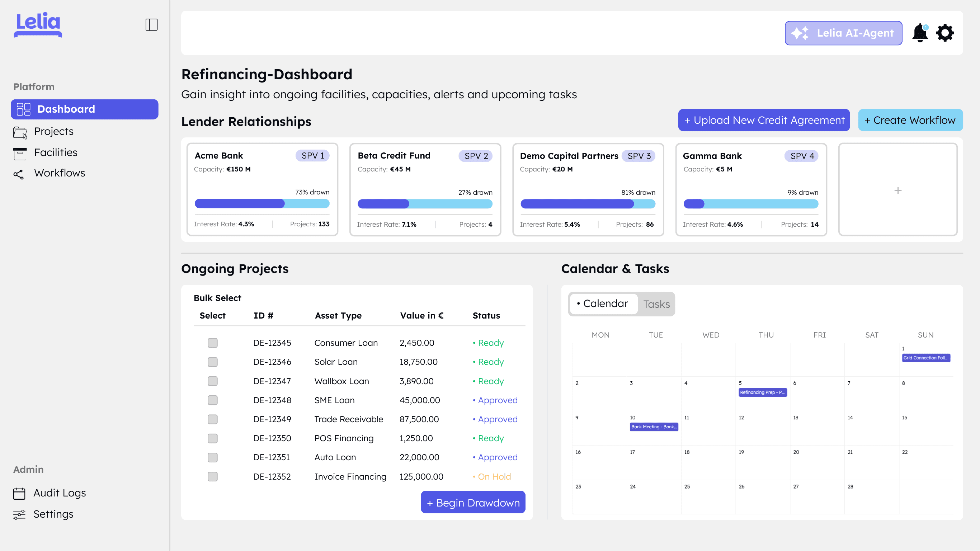Viewport: 980px width, 551px height.
Task: Select the checkbox for Invoice Financing DE-12352
Action: pyautogui.click(x=212, y=476)
